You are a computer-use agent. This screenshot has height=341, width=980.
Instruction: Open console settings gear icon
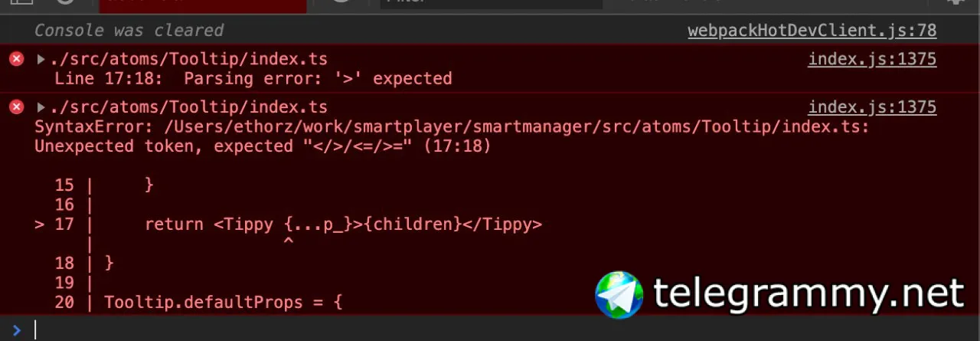tap(955, 2)
